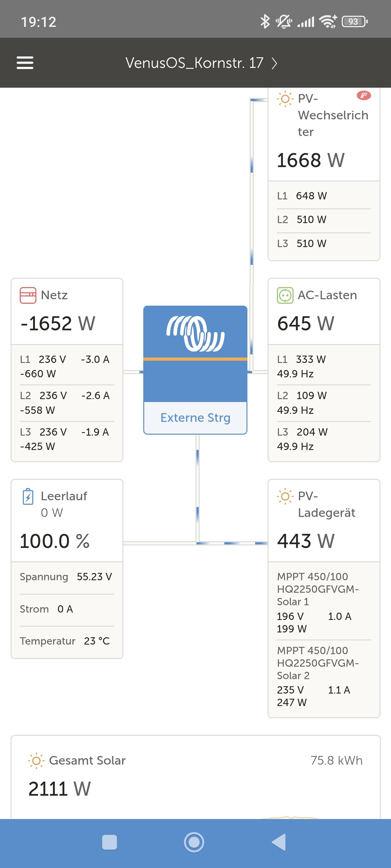
Task: Tap the battery Leerlauf icon
Action: click(x=28, y=496)
